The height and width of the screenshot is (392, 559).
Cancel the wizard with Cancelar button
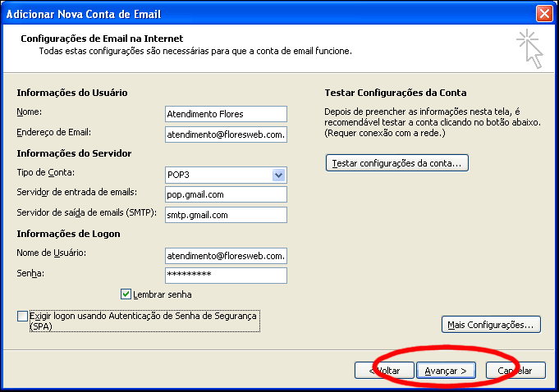[x=515, y=371]
